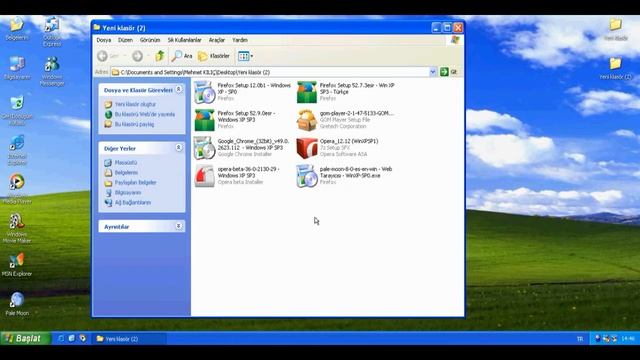Select opera-beta-36 installer icon
Screen dimensions: 640x360
204,176
